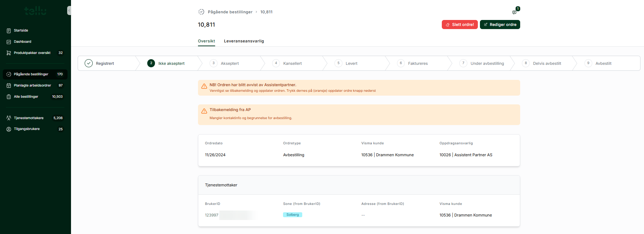This screenshot has width=644, height=234.
Task: Click the Alle bestillinger clipboard icon
Action: 9,97
